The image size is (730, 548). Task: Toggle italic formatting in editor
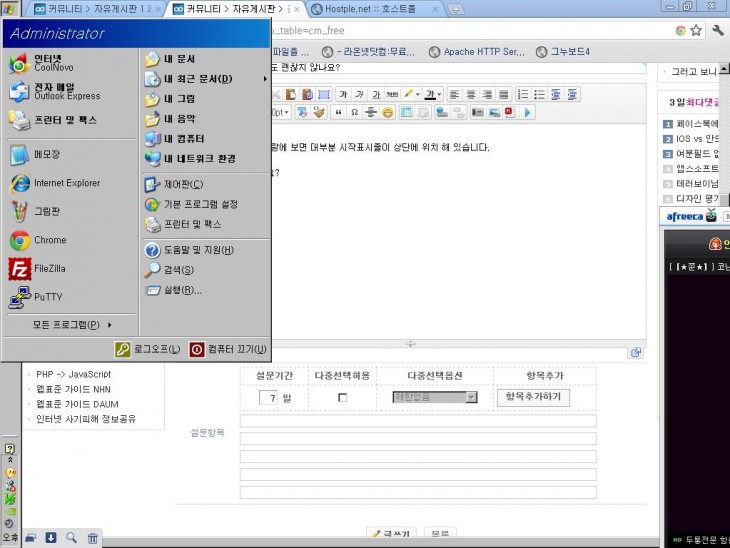click(x=359, y=95)
